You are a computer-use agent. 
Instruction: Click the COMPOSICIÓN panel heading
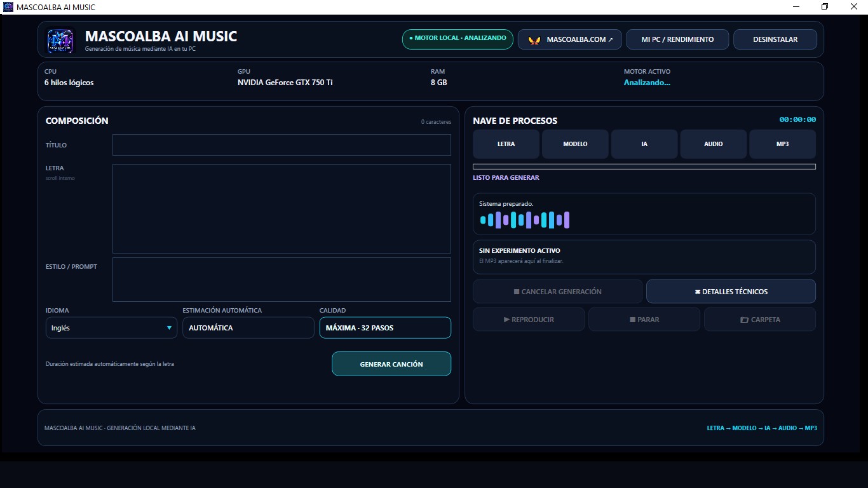77,121
